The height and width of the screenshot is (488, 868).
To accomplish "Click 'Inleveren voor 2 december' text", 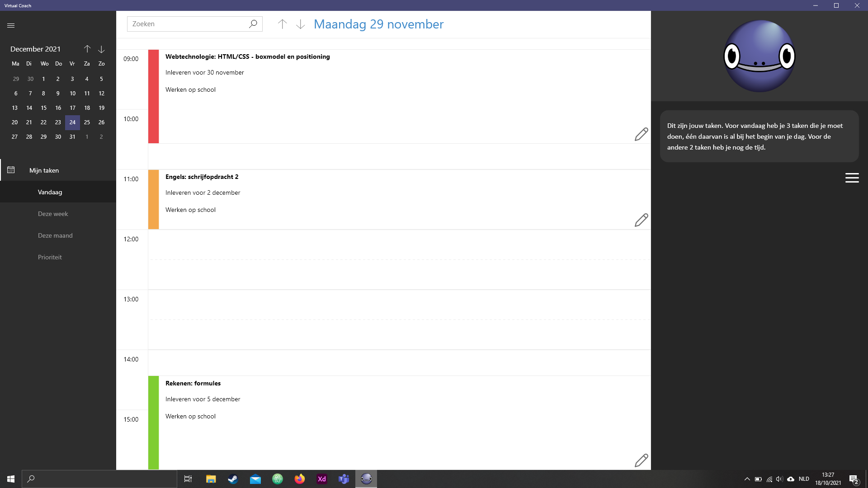I will [x=203, y=192].
